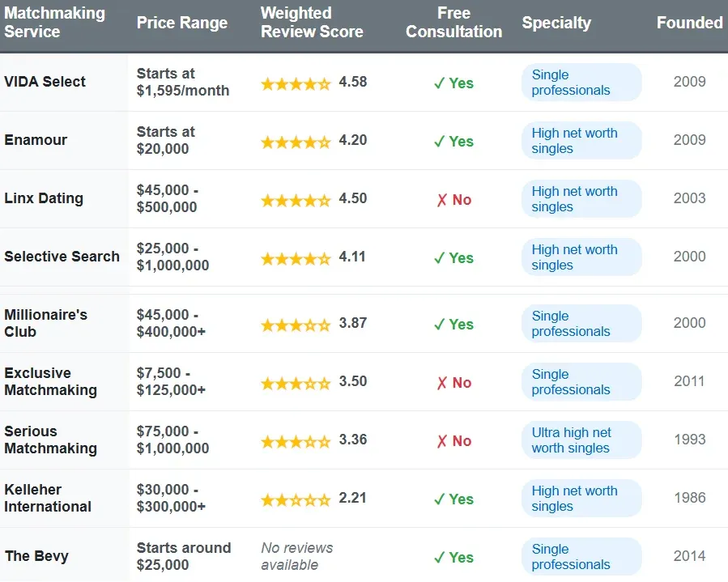Click Linx Dating's red No marker
The height and width of the screenshot is (582, 728).
(x=453, y=200)
